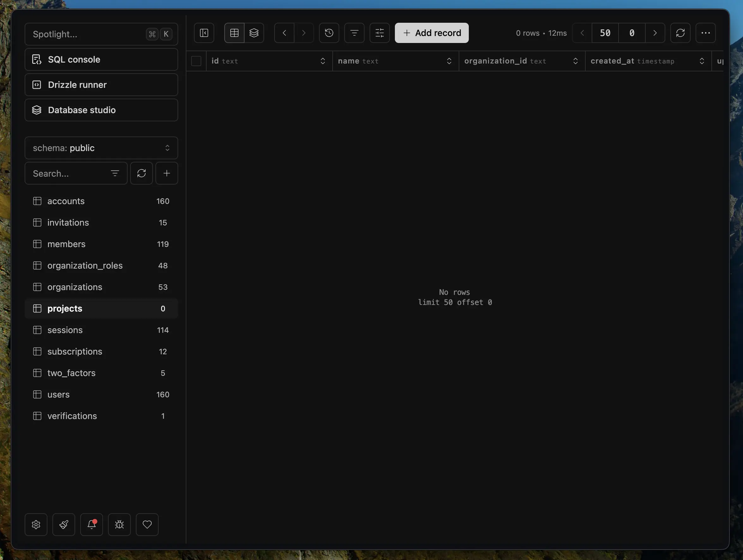Open notifications bell icon
The height and width of the screenshot is (560, 743).
(91, 524)
